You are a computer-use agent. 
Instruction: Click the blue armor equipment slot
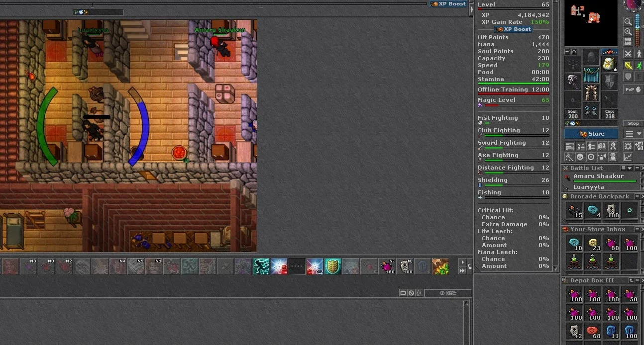(591, 75)
